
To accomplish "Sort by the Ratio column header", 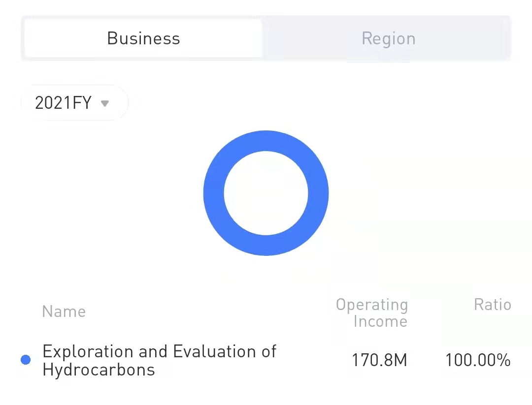I will [492, 305].
